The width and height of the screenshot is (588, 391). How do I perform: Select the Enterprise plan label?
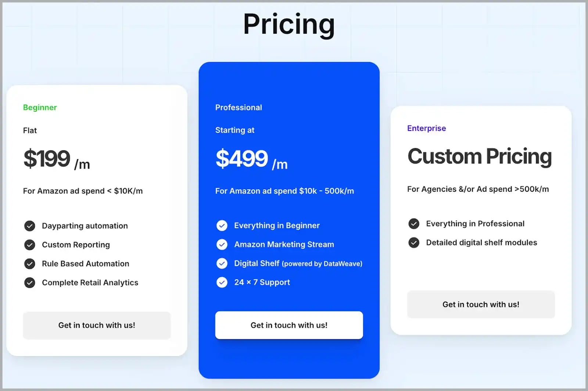click(426, 128)
